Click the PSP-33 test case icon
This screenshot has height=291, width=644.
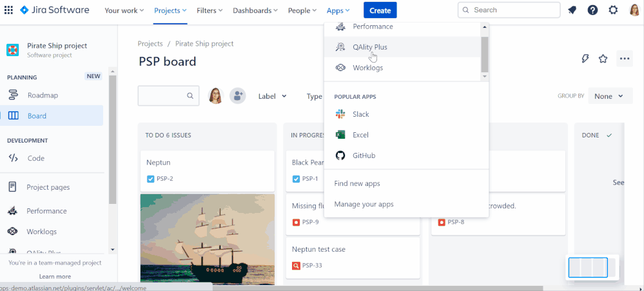pos(296,266)
